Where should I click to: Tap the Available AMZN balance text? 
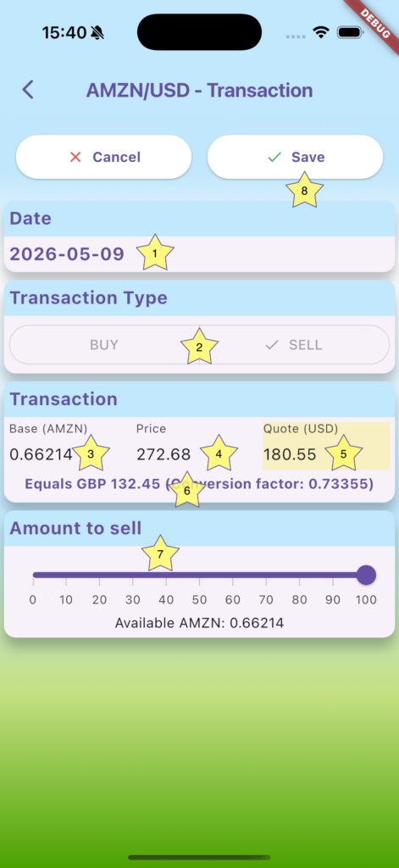click(x=199, y=623)
